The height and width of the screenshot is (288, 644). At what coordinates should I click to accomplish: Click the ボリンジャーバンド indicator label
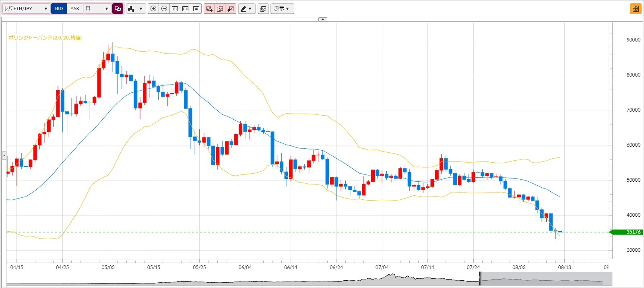coord(45,38)
